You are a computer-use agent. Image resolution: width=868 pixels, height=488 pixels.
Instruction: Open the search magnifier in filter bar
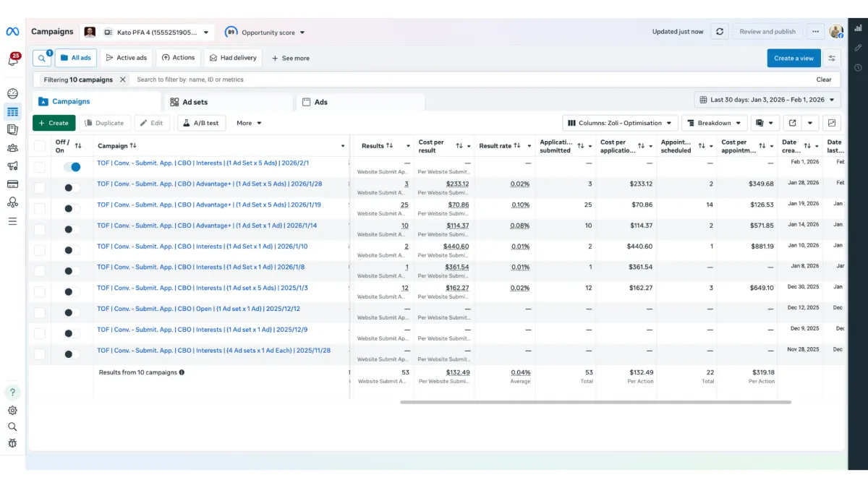(x=42, y=58)
